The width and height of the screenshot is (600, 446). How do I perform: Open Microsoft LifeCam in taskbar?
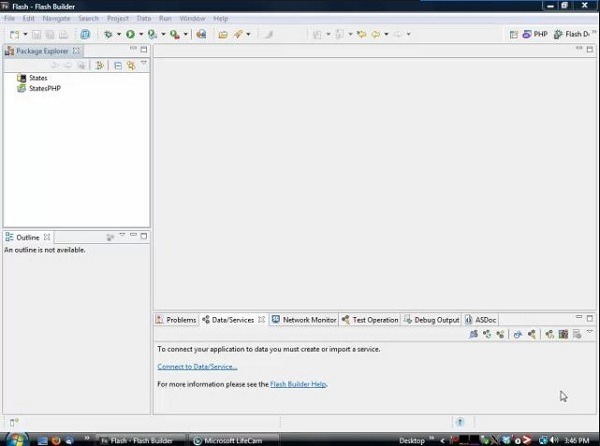tap(233, 441)
